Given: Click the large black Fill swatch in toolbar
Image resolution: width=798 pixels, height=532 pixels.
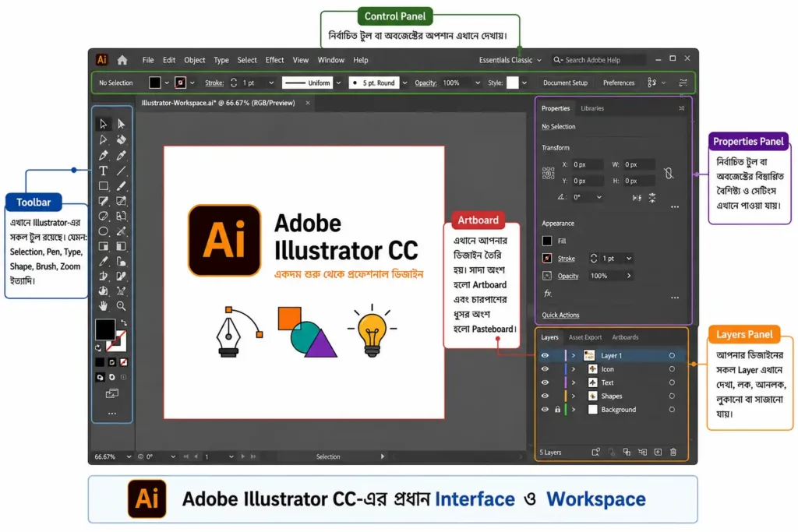Looking at the screenshot, I should (x=105, y=330).
